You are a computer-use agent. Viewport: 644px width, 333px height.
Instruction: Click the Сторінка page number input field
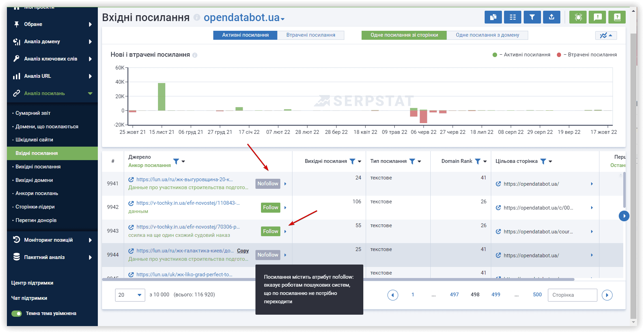[x=572, y=295]
